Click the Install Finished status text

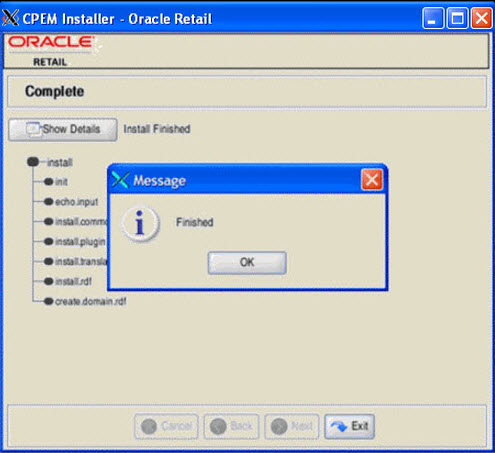(x=157, y=129)
